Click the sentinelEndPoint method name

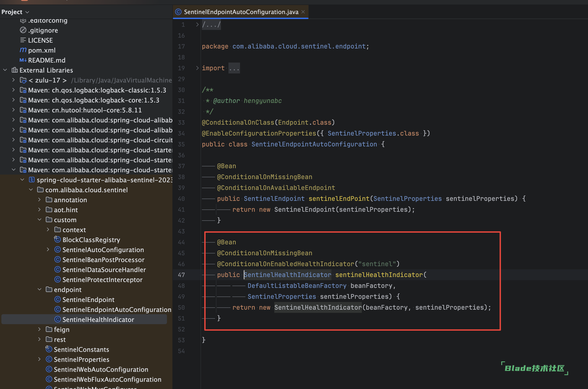(339, 199)
